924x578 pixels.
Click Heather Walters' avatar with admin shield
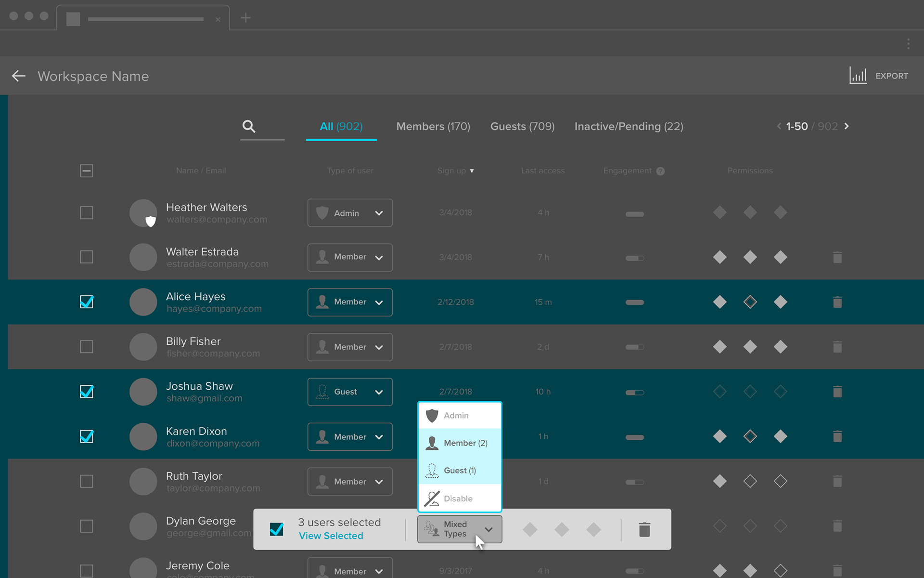point(143,213)
